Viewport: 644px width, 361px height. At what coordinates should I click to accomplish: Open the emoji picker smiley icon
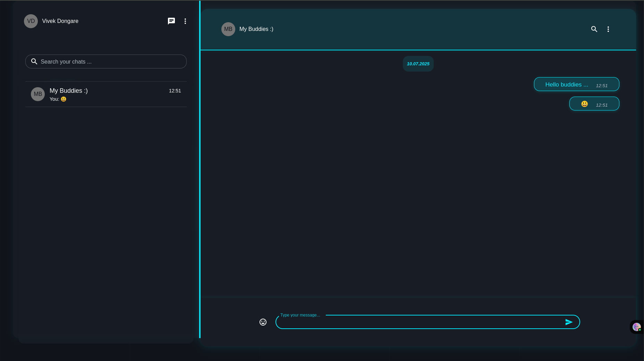263,322
